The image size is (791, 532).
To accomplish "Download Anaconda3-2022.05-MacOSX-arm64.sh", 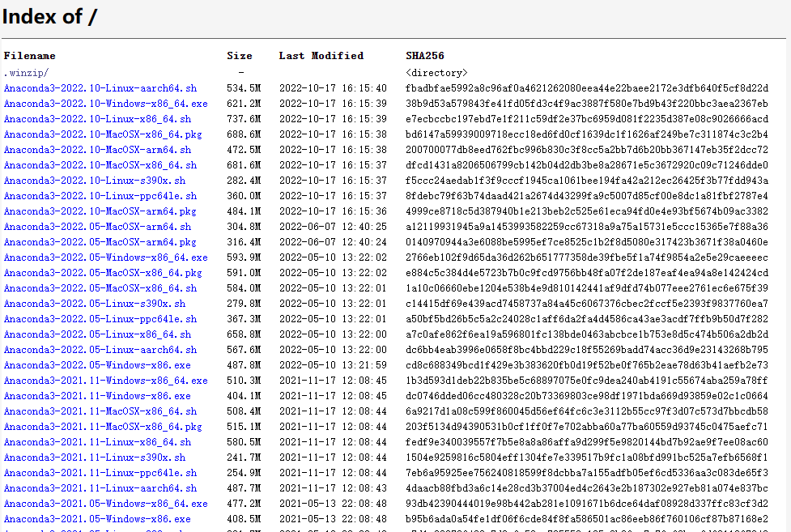I will point(97,227).
